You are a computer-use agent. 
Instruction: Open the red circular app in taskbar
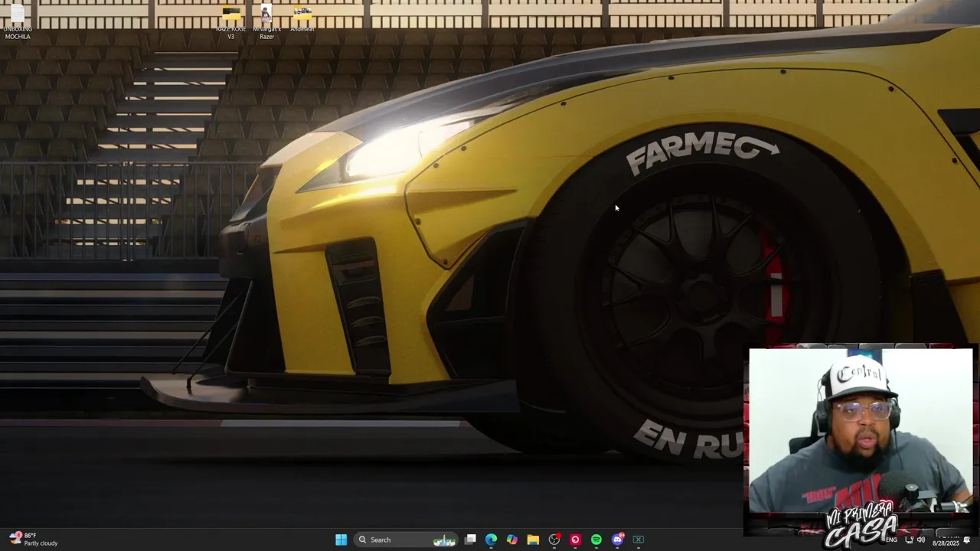(x=575, y=540)
